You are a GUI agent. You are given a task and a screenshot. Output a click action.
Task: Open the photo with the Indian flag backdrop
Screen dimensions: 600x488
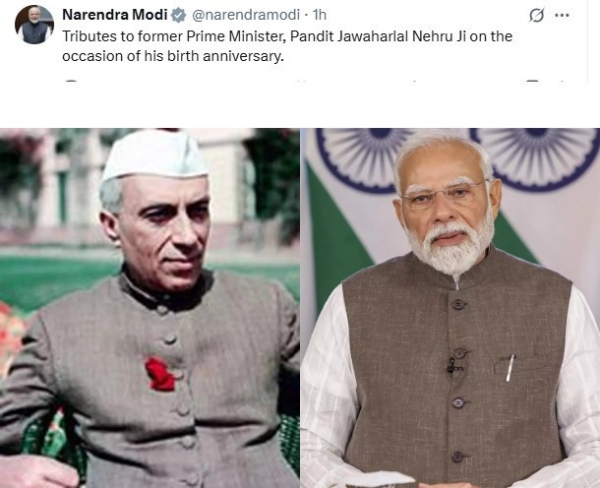point(450,308)
